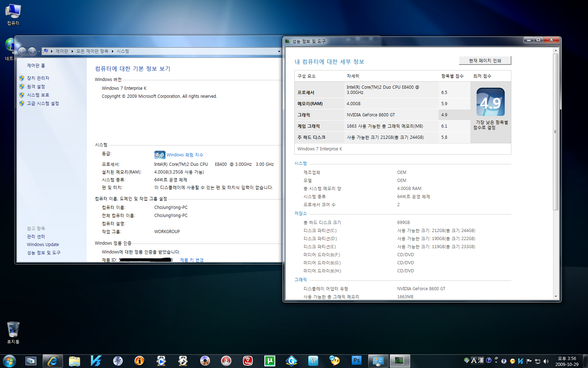The width and height of the screenshot is (588, 368).
Task: Open 관리 센터 link
Action: (x=36, y=237)
